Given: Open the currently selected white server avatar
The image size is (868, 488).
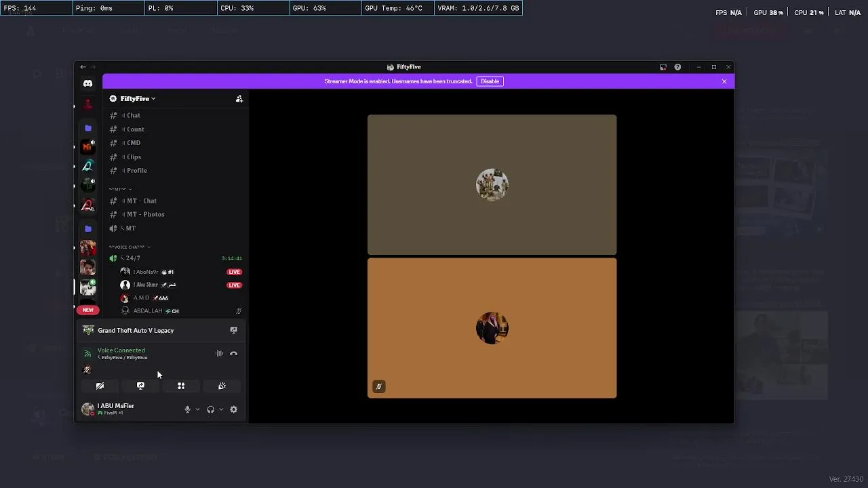Looking at the screenshot, I should coord(87,287).
